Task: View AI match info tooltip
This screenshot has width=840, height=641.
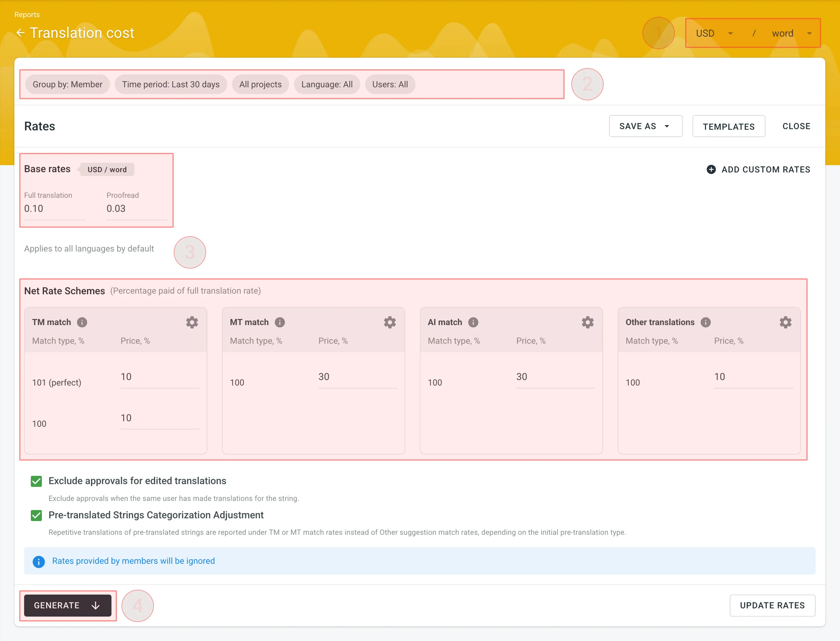Action: click(473, 322)
